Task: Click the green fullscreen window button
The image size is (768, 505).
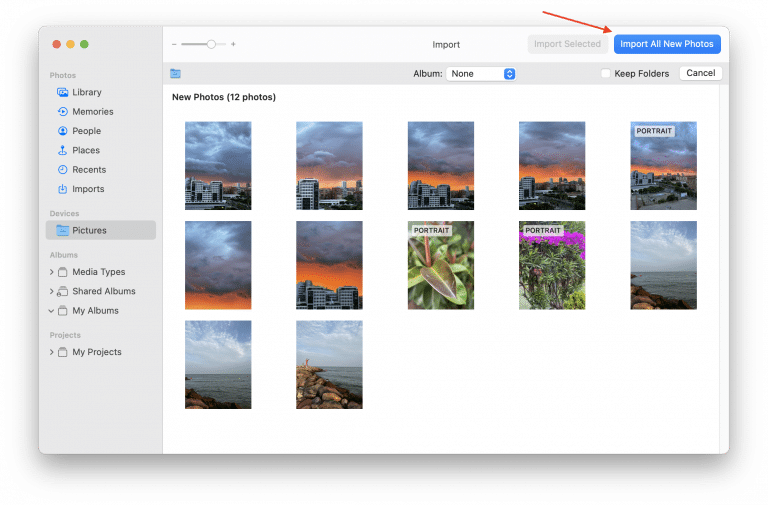Action: pos(84,44)
